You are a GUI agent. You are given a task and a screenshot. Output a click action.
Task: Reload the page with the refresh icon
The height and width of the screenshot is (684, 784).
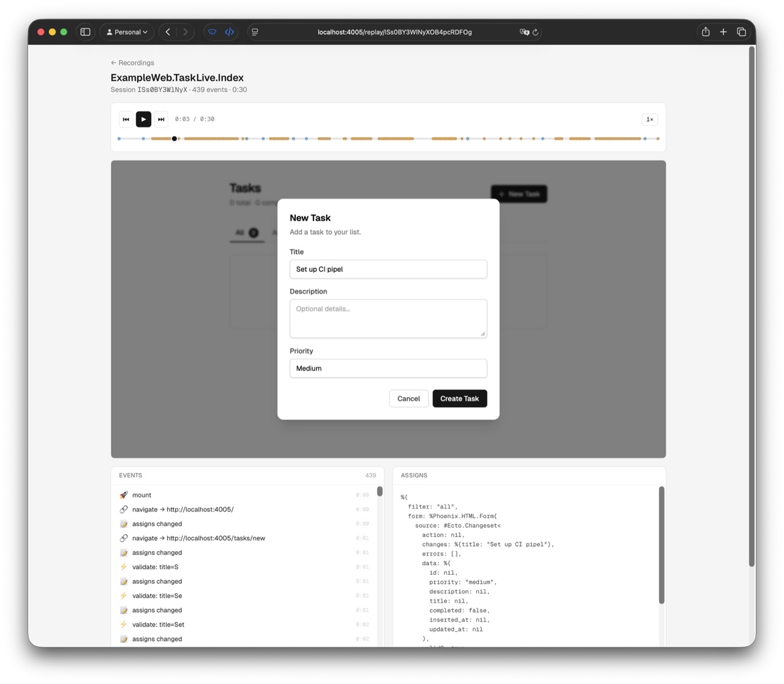click(536, 32)
